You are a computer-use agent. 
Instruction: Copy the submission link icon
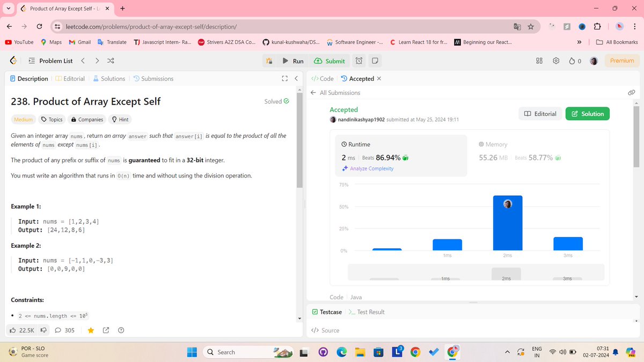tap(632, 93)
